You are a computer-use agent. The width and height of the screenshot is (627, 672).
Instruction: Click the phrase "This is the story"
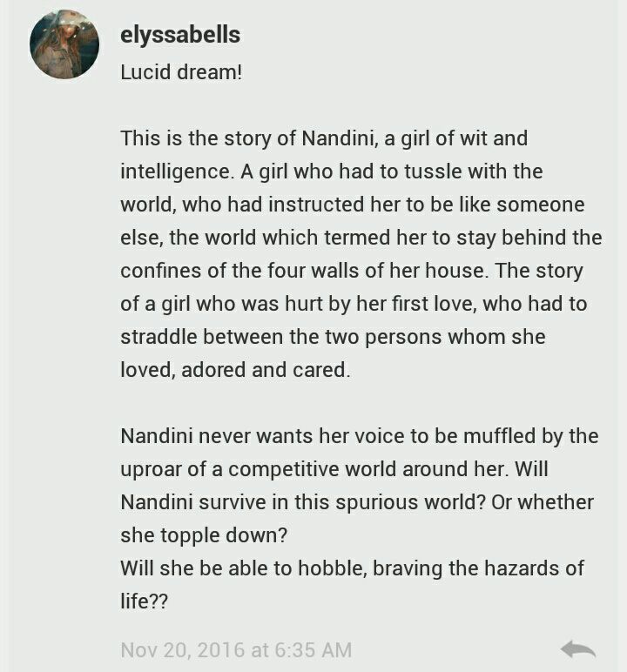(196, 138)
